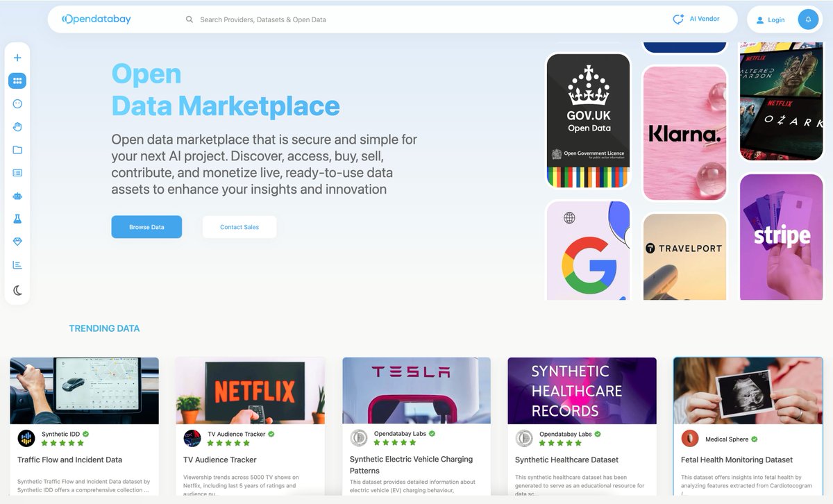Select the diamond icon in sidebar
This screenshot has width=833, height=504.
(17, 242)
